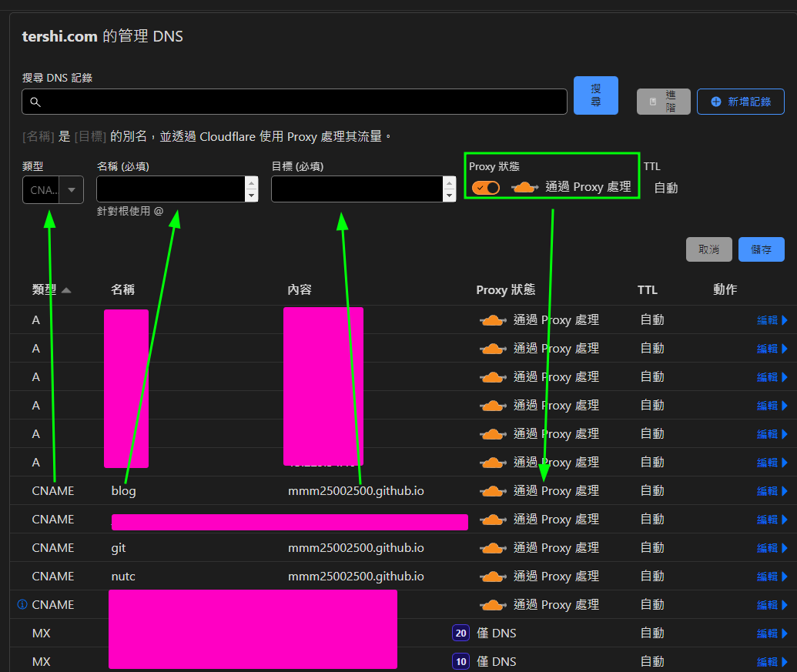Click 編輯 on the nutc CNAME row
This screenshot has height=672, width=797.
772,577
